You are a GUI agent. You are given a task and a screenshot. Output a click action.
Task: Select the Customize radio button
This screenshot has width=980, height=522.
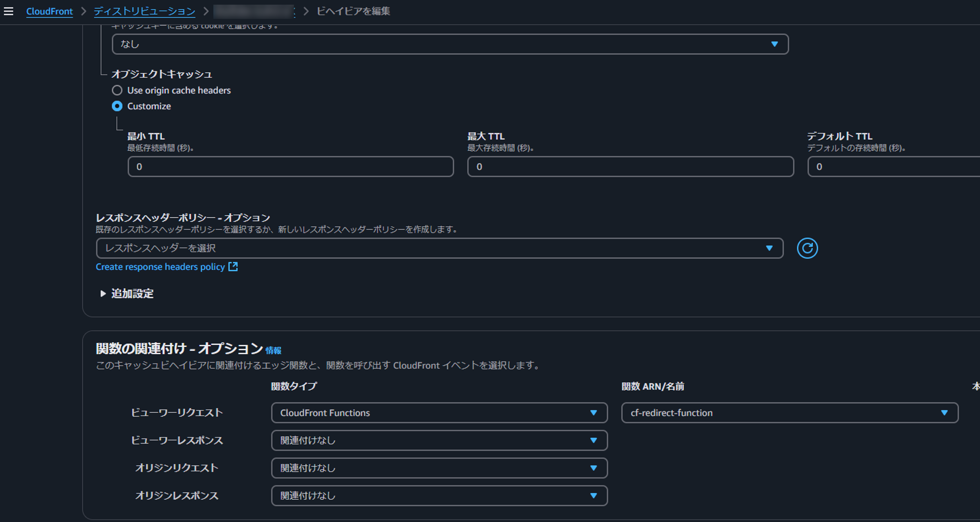[117, 106]
